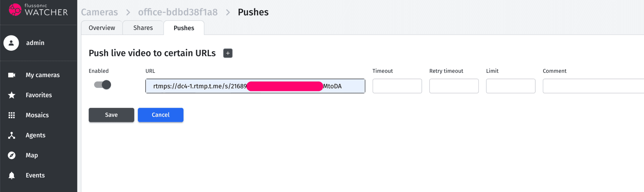Open Map via compass icon

(12, 155)
